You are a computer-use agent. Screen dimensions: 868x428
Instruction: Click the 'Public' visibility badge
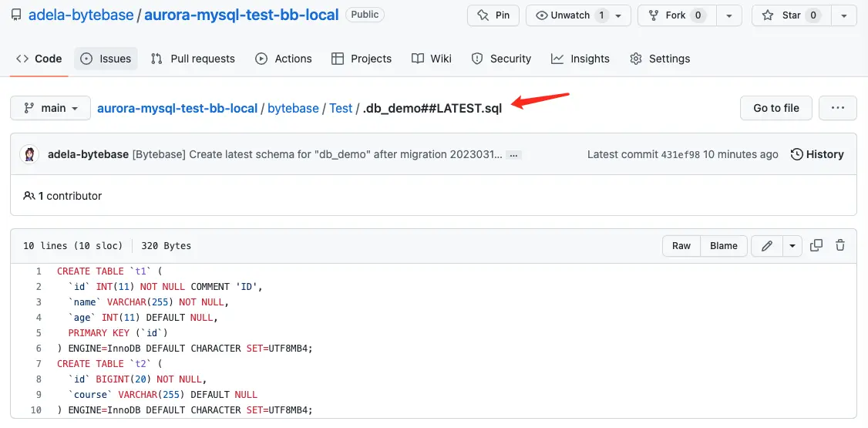coord(365,15)
